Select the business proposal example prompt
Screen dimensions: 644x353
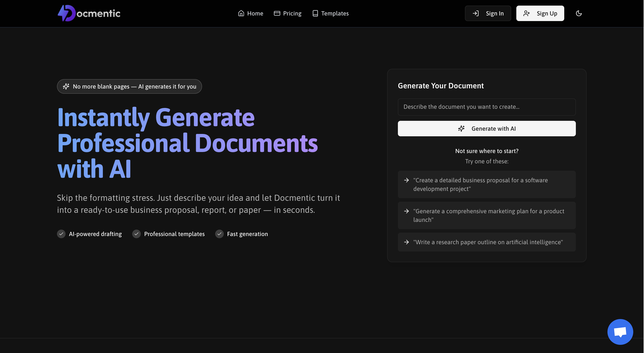pyautogui.click(x=486, y=184)
